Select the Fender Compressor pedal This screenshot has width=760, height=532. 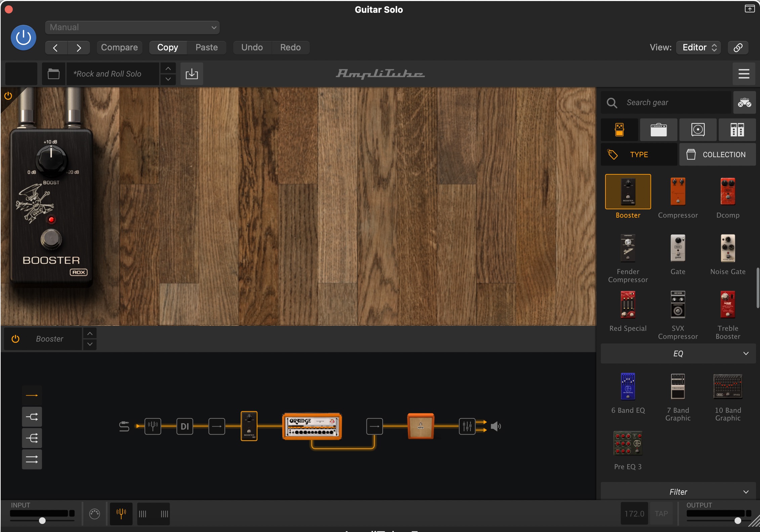point(628,248)
